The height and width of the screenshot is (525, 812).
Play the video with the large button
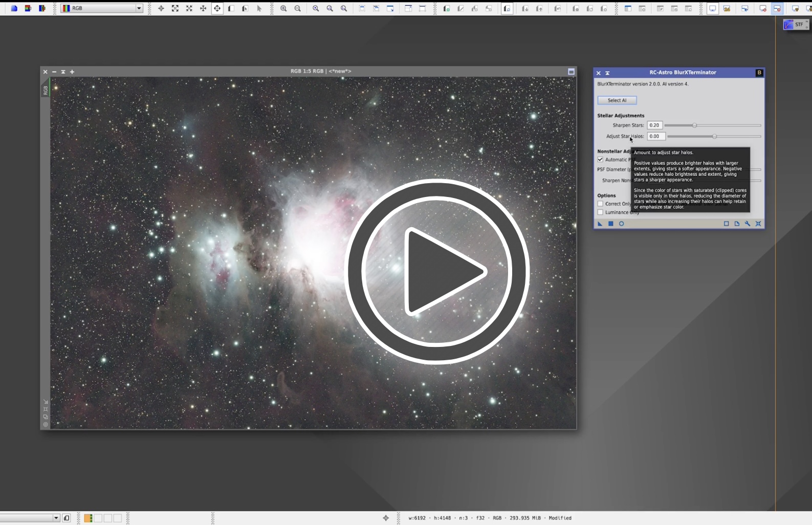(436, 271)
